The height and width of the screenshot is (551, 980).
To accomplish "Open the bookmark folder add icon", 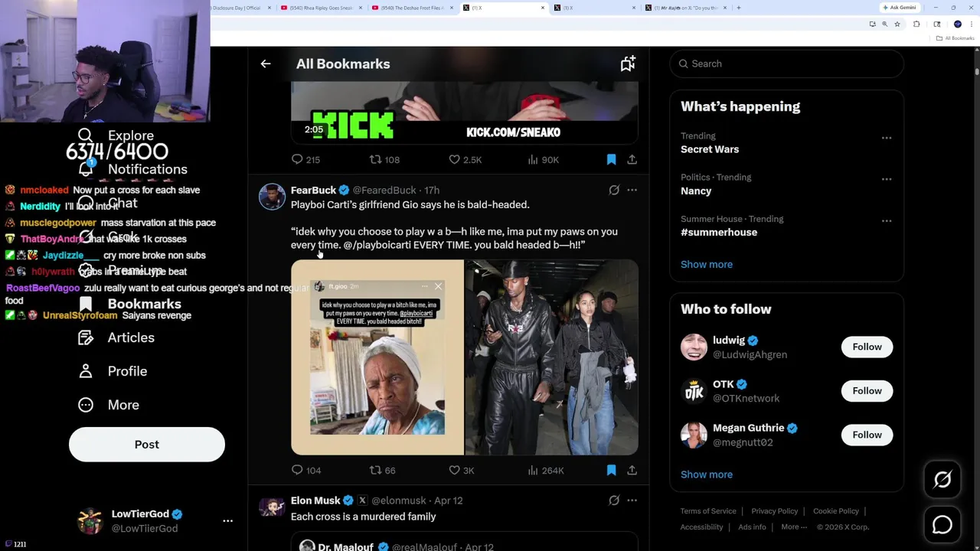I will coord(628,64).
